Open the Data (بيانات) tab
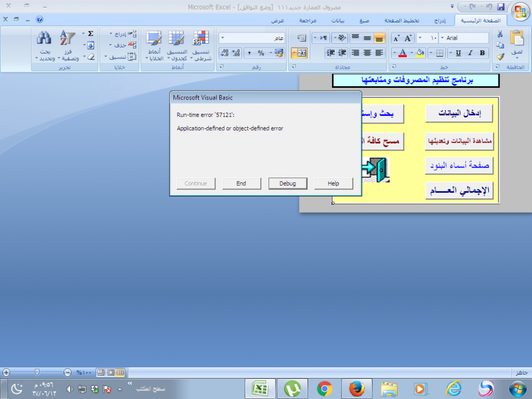Viewport: 532px width, 399px height. click(338, 20)
